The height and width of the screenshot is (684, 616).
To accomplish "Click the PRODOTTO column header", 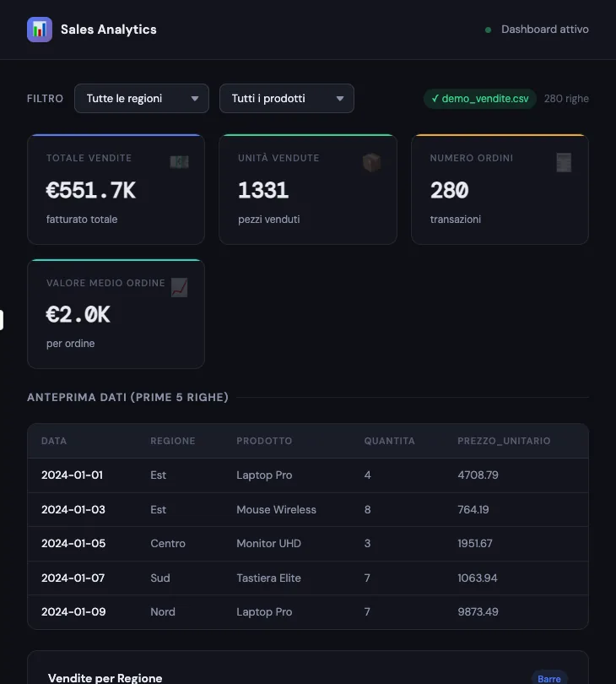I will click(x=265, y=441).
